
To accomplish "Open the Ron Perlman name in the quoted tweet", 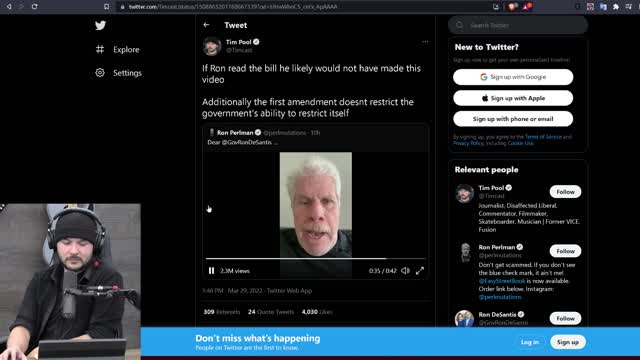I will click(235, 133).
